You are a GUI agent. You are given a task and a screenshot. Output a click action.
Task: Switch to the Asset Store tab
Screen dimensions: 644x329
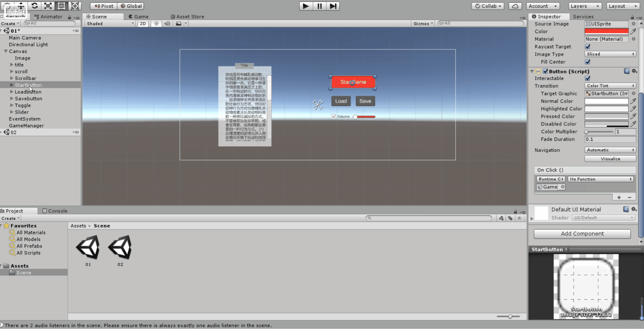[187, 17]
